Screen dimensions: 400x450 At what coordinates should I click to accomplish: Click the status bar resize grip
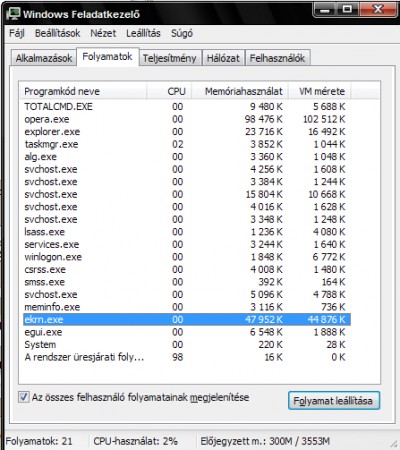click(x=394, y=444)
